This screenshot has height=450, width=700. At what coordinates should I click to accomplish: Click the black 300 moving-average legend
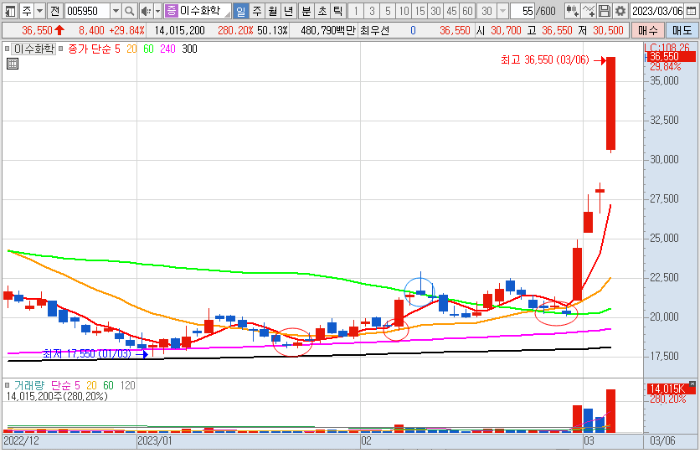[x=189, y=49]
